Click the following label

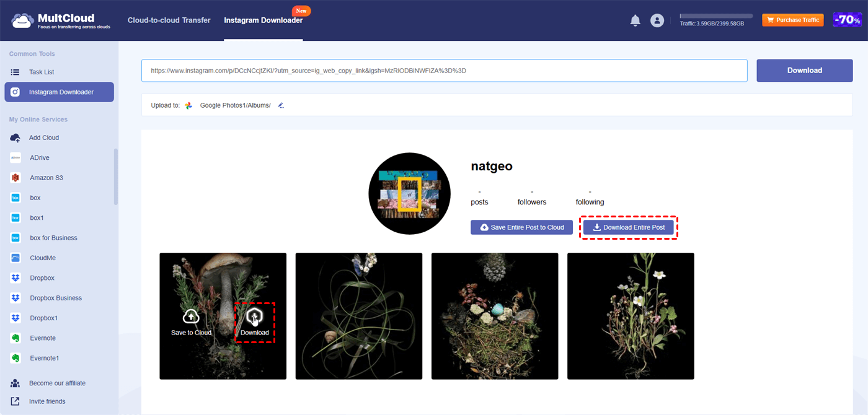tap(590, 202)
